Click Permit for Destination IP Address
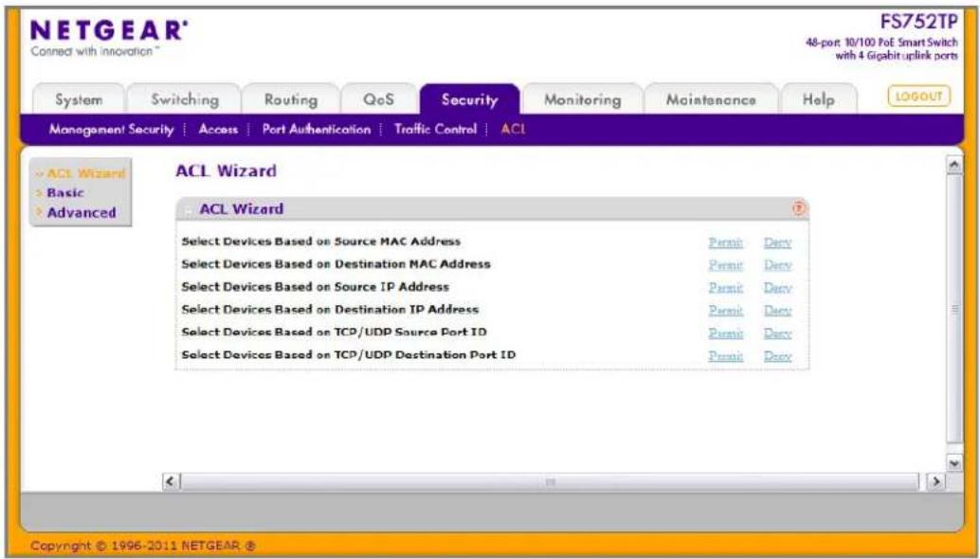This screenshot has height=559, width=980. coord(726,311)
